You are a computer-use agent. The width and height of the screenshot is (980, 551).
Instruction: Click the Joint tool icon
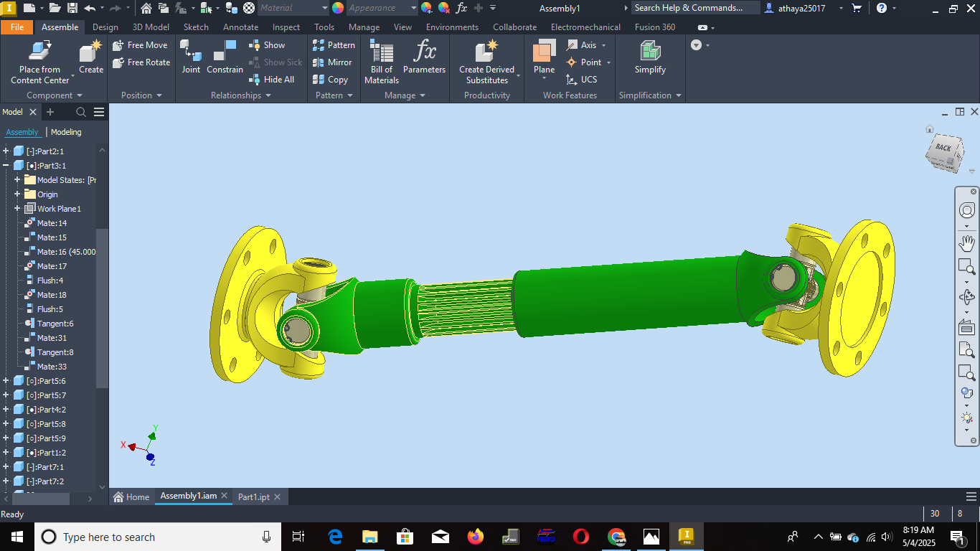click(191, 52)
